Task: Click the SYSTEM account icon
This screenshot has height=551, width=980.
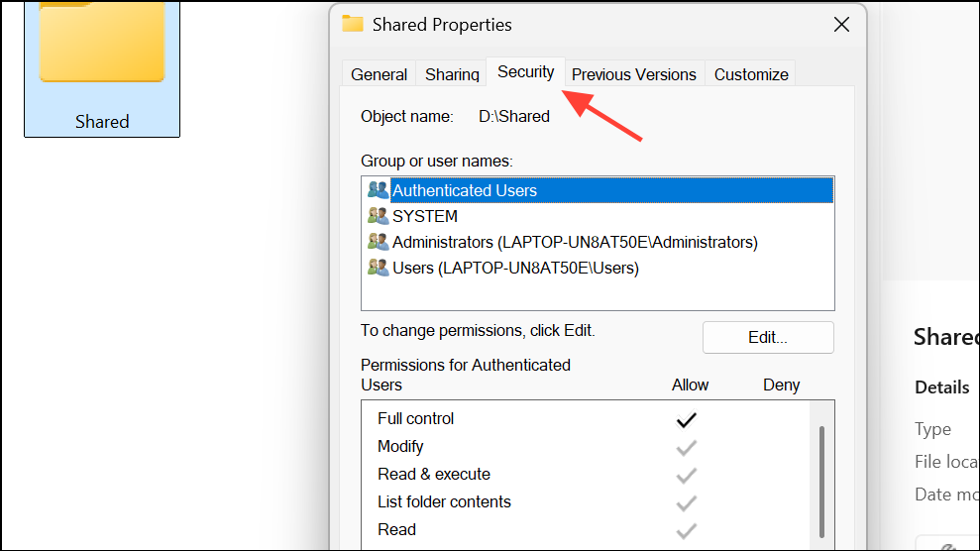Action: (x=378, y=216)
